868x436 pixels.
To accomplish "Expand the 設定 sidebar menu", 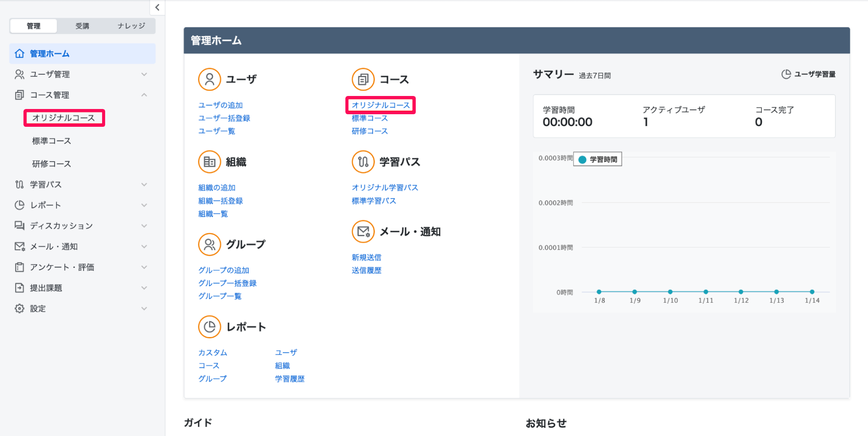I will (82, 308).
